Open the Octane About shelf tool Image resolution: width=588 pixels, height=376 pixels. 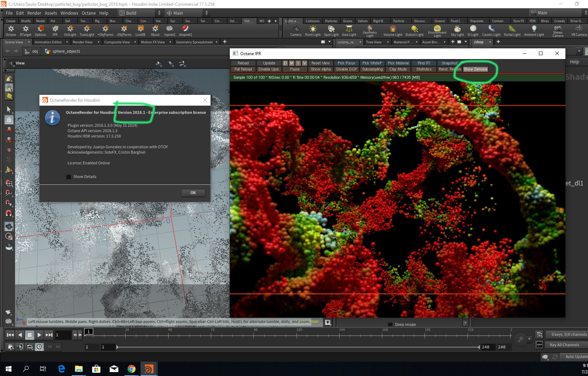tap(155, 30)
